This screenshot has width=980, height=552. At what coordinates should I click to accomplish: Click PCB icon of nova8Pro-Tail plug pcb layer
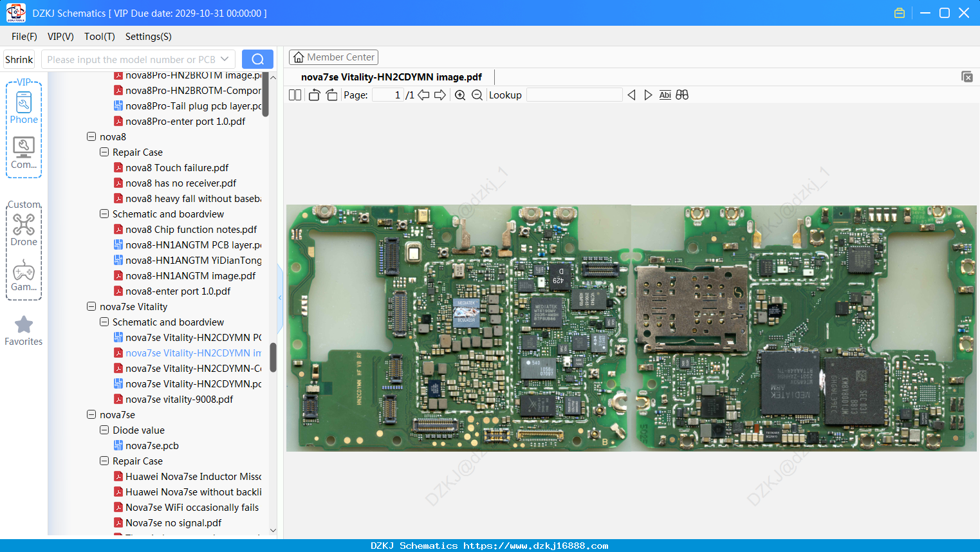(x=118, y=106)
